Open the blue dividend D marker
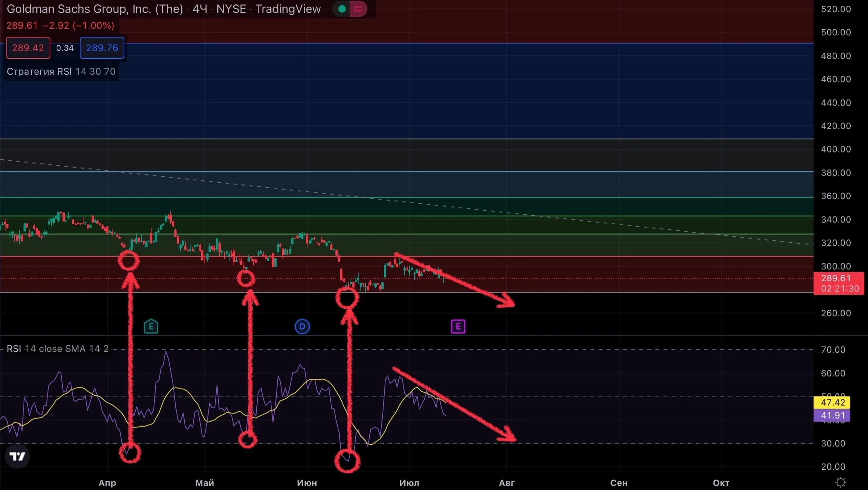Viewport: 868px width, 490px height. pyautogui.click(x=302, y=327)
